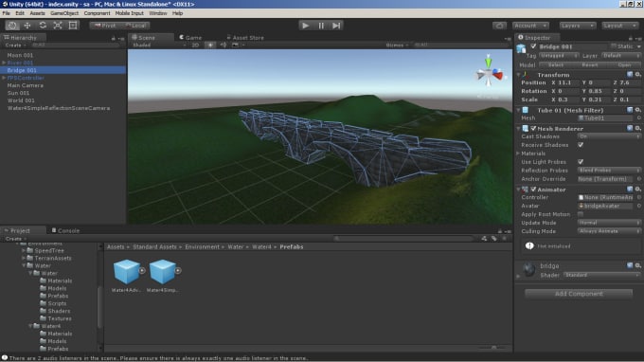Open the Layers dropdown
Viewport: 644px width, 362px height.
[577, 26]
